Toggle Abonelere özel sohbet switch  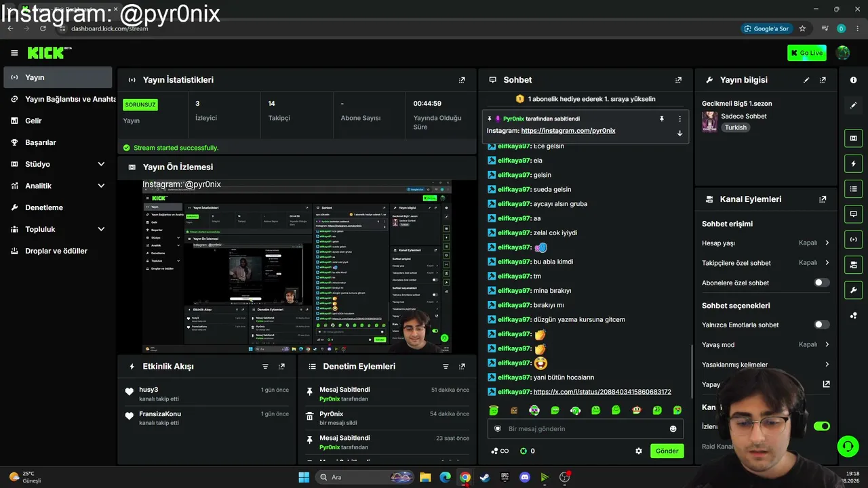click(821, 283)
